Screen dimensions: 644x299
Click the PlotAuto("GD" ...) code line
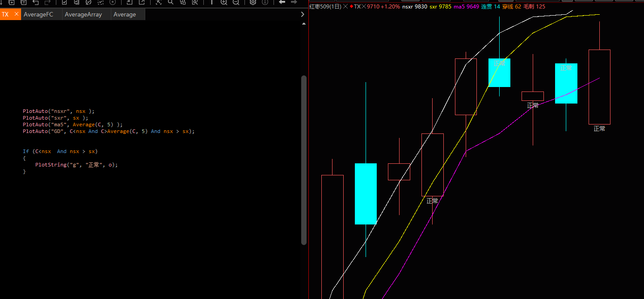coord(109,131)
